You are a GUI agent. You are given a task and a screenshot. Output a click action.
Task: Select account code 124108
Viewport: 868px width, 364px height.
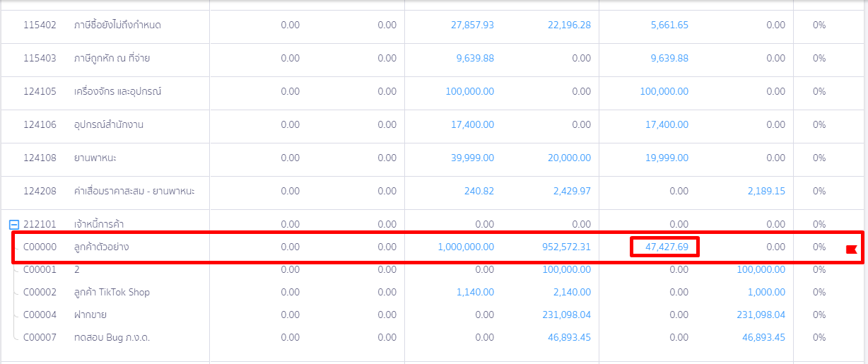pos(40,158)
